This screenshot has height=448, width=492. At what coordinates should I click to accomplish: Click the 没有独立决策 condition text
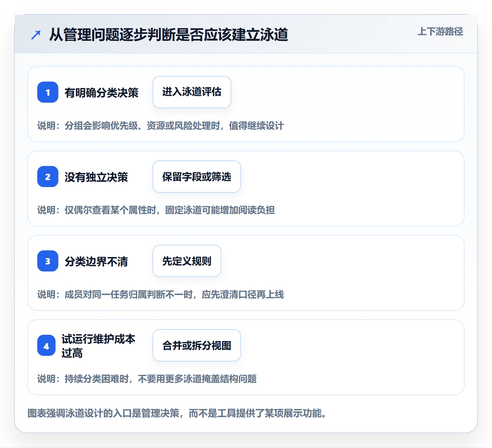click(x=96, y=177)
